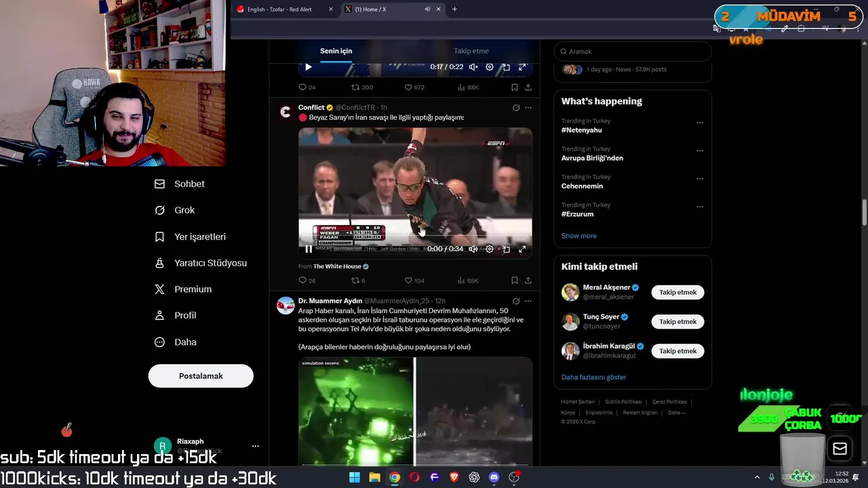This screenshot has height=488, width=868.
Task: Open Dr. Muammer Aydın's avatar
Action: 285,305
